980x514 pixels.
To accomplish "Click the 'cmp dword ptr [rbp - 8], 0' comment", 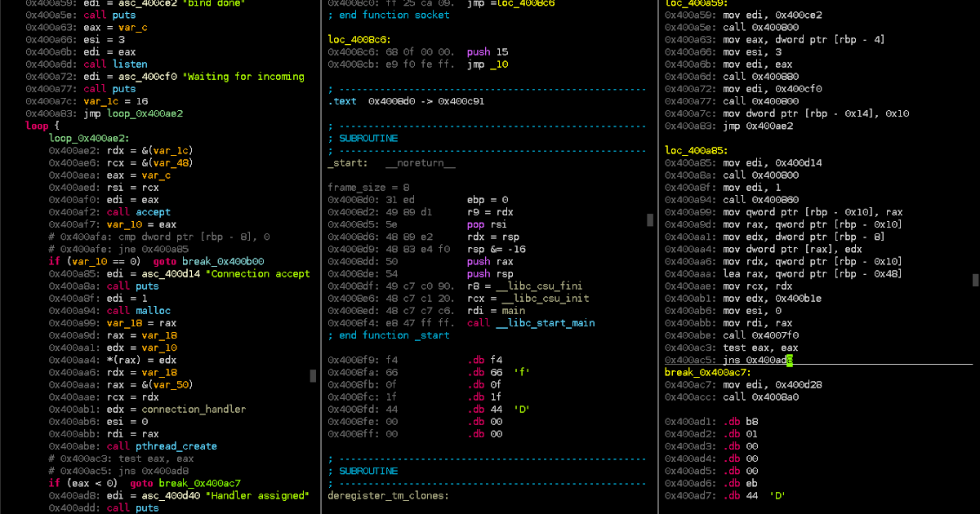I will [x=159, y=237].
